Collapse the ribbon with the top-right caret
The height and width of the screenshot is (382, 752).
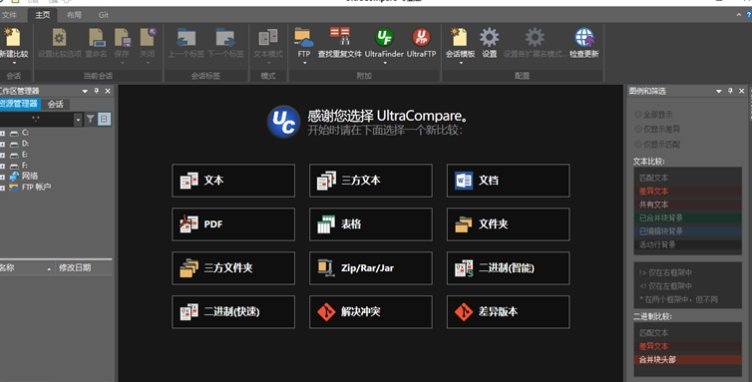739,15
